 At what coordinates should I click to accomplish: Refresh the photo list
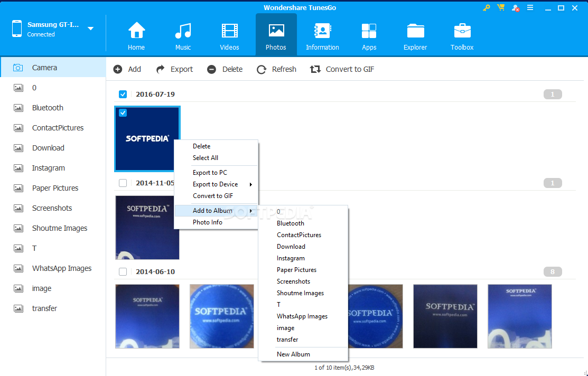pos(276,69)
